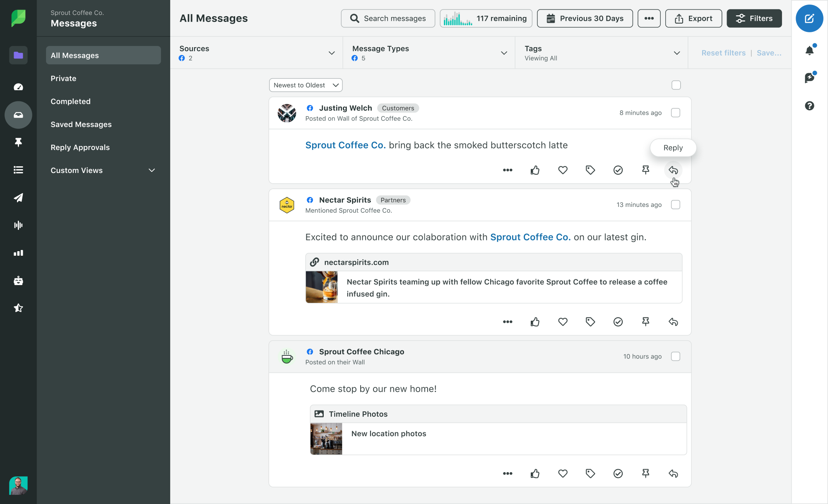Click nectarspirits.com link in post
Image resolution: width=828 pixels, height=504 pixels.
click(356, 262)
